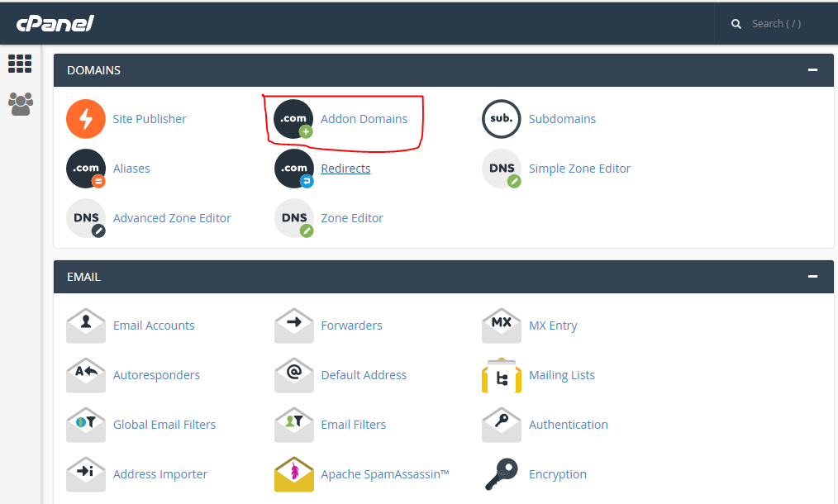Click the EMAIL section header title
The height and width of the screenshot is (504, 838).
coord(83,277)
